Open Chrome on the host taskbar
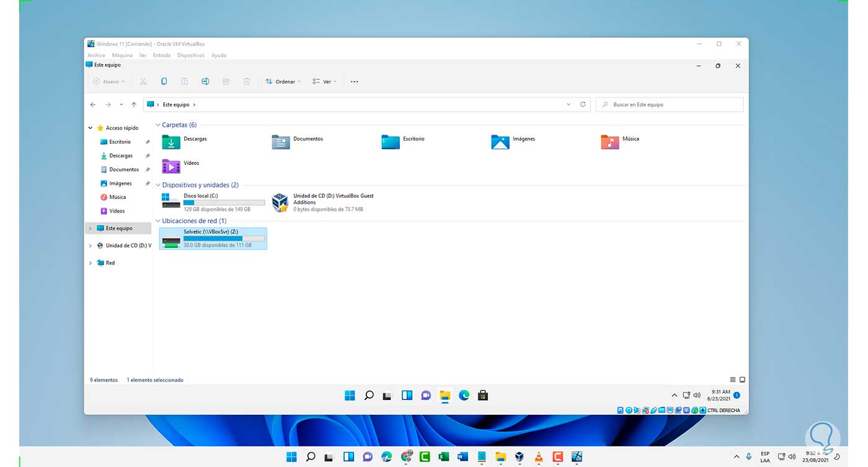This screenshot has width=868, height=467. click(x=406, y=457)
